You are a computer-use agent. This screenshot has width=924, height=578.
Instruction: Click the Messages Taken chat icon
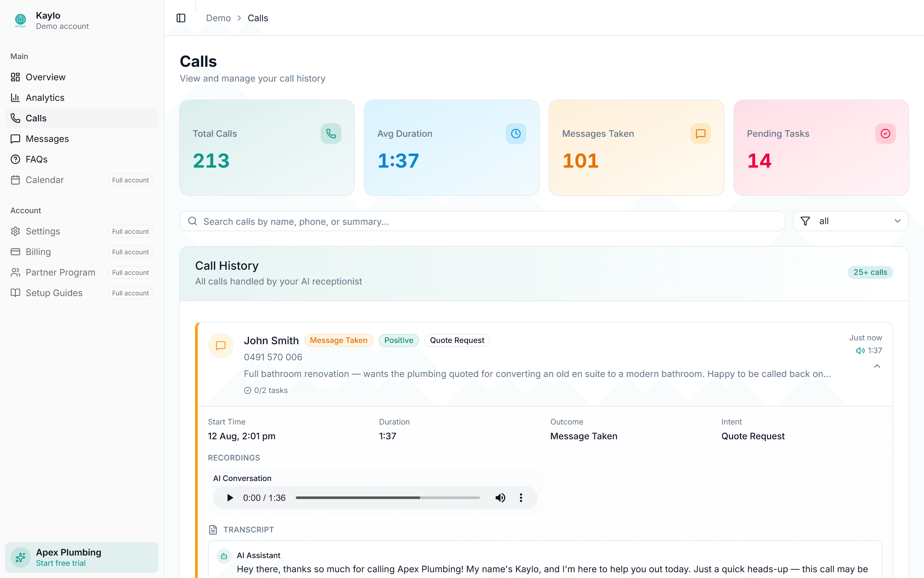pyautogui.click(x=700, y=133)
